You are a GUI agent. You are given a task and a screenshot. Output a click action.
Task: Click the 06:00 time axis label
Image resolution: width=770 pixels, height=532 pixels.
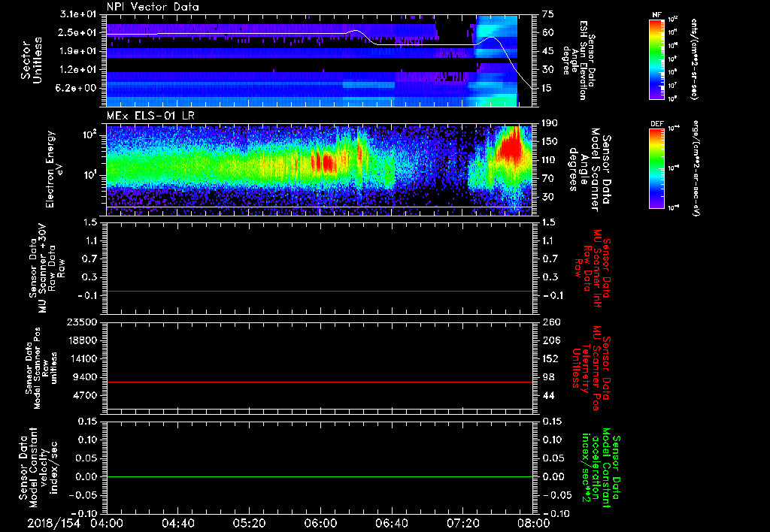click(320, 523)
